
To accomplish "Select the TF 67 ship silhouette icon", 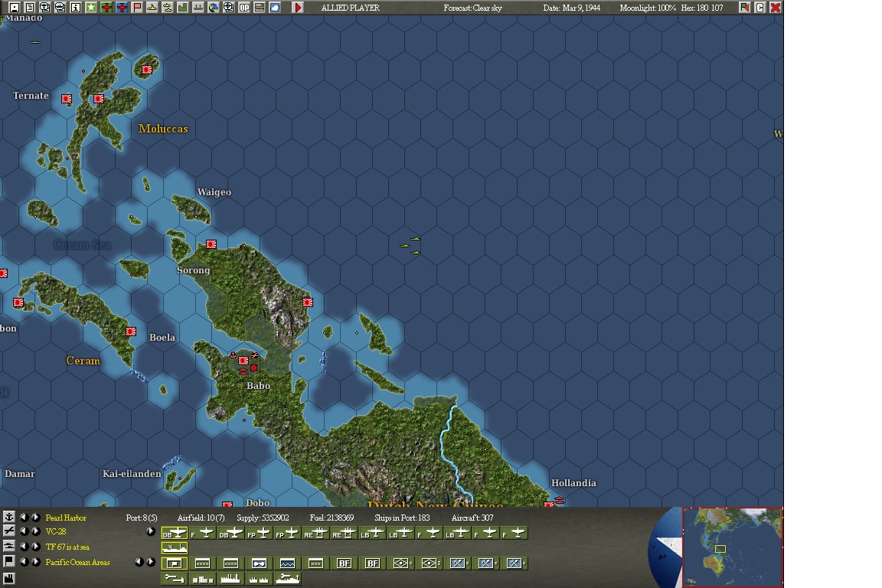I will pyautogui.click(x=175, y=548).
